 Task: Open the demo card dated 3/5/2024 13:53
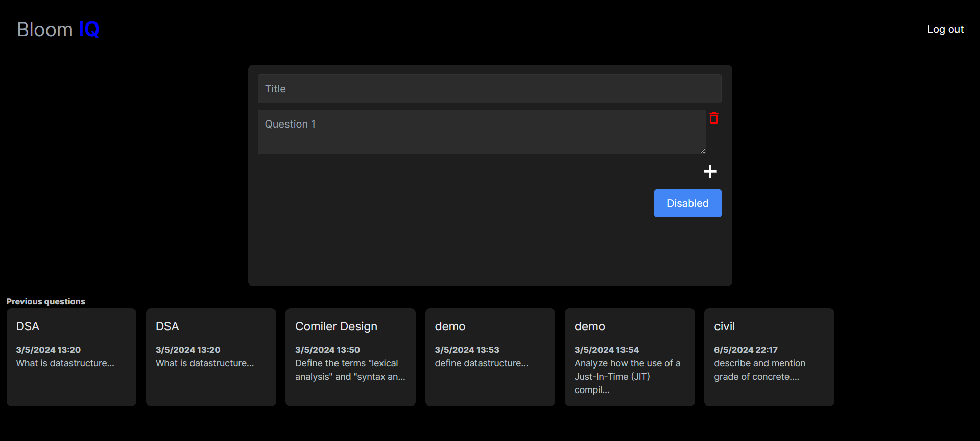tap(490, 357)
